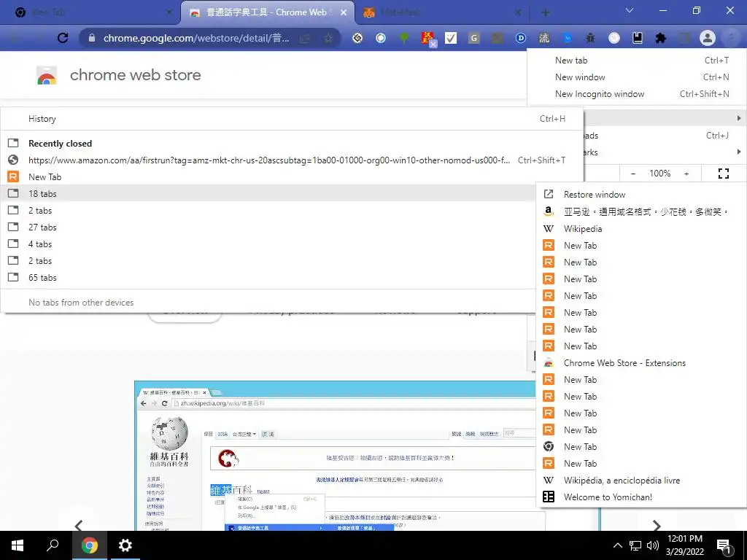Close the 普通話字典工具 tab
747x560 pixels.
(344, 12)
